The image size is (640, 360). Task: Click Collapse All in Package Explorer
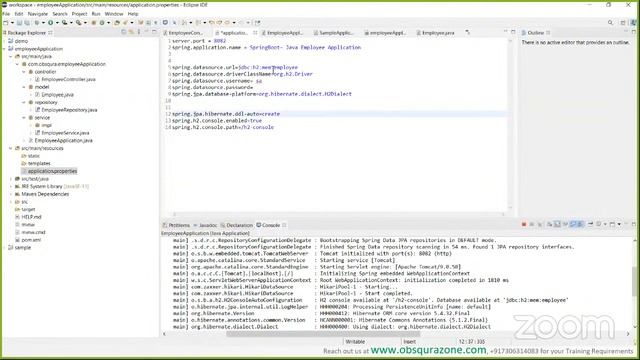(x=124, y=32)
